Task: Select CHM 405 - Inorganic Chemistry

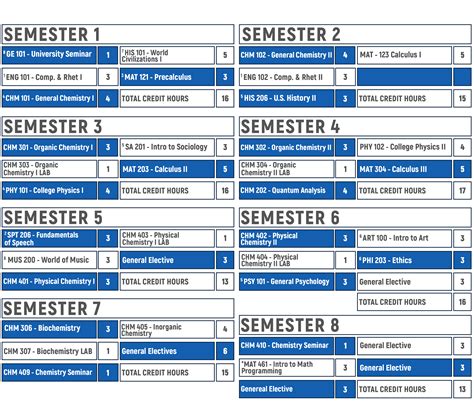Action: point(167,330)
